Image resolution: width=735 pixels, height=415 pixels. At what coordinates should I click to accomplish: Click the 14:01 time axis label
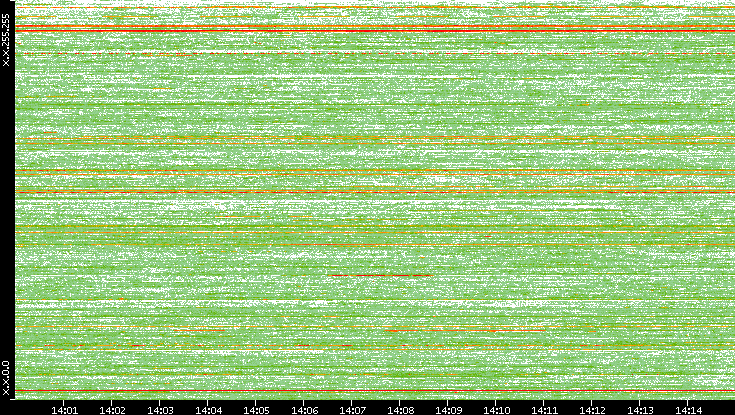64,410
